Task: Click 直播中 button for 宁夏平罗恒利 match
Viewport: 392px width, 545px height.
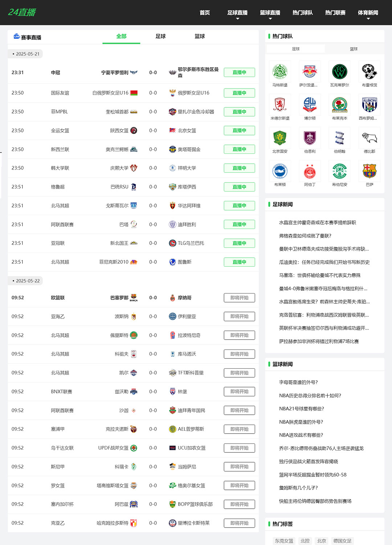Action: click(x=239, y=73)
